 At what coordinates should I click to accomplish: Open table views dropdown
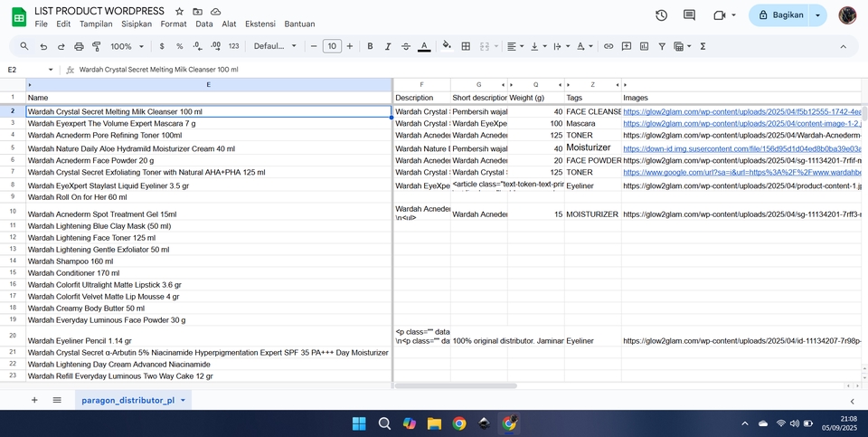(683, 46)
